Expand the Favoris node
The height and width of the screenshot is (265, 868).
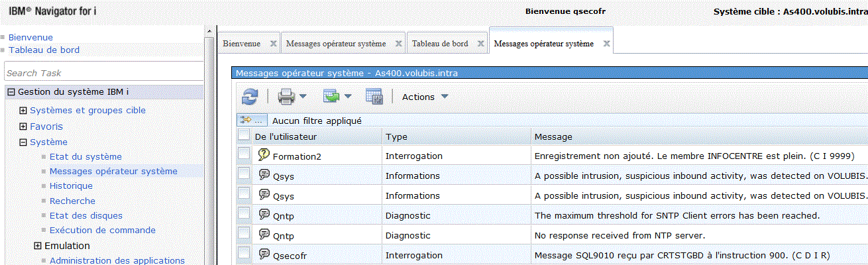[x=23, y=127]
